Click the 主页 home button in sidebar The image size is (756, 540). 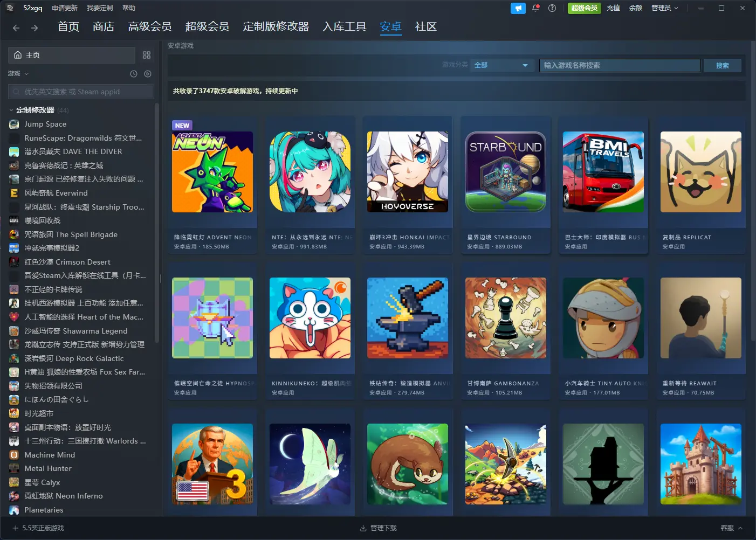(72, 55)
